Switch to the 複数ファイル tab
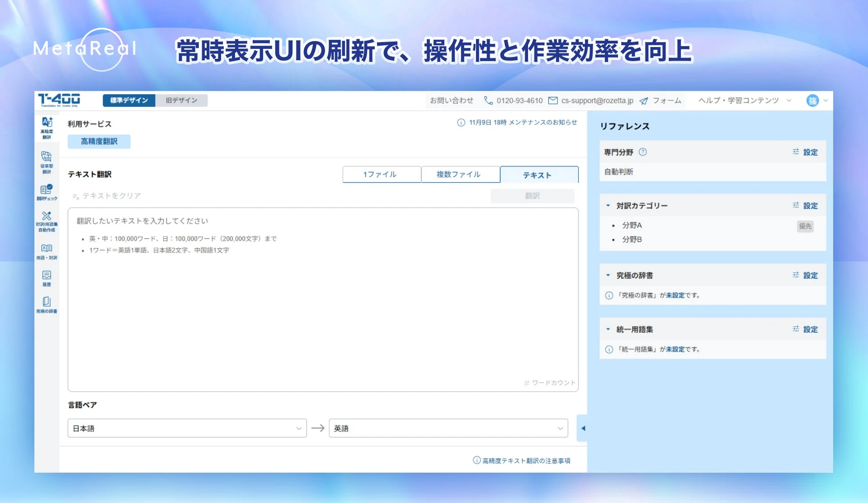Image resolution: width=868 pixels, height=503 pixels. pos(460,174)
